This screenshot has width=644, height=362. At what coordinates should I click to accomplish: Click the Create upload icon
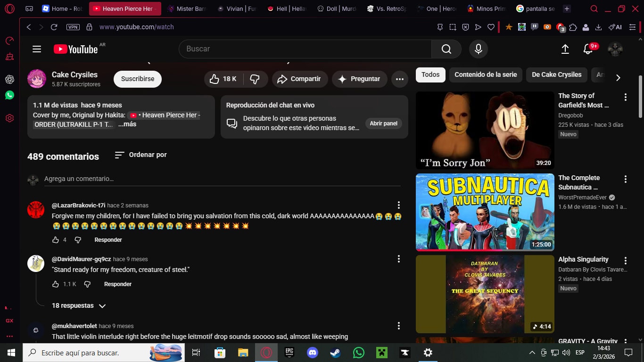[x=565, y=49]
